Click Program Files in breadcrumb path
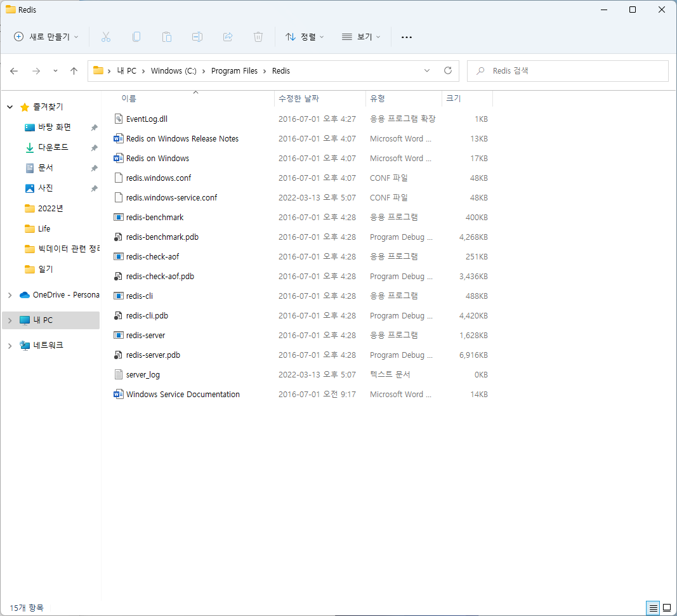Image resolution: width=677 pixels, height=616 pixels. pos(235,71)
